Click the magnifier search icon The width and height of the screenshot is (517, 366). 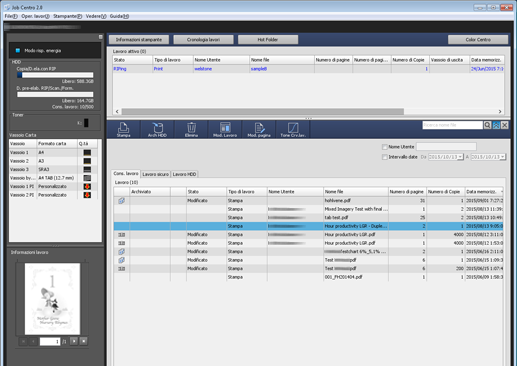pos(487,125)
